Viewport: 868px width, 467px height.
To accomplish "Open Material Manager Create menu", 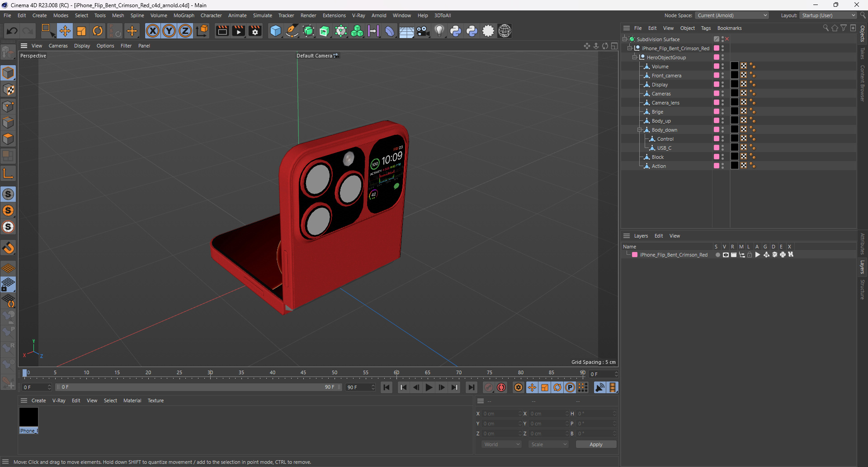I will coord(38,400).
